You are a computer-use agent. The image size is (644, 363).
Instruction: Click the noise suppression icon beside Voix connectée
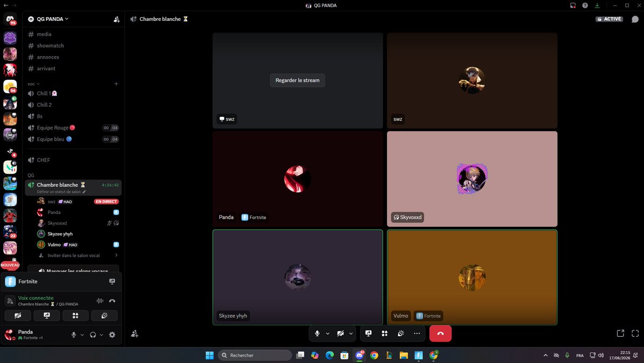(x=100, y=301)
